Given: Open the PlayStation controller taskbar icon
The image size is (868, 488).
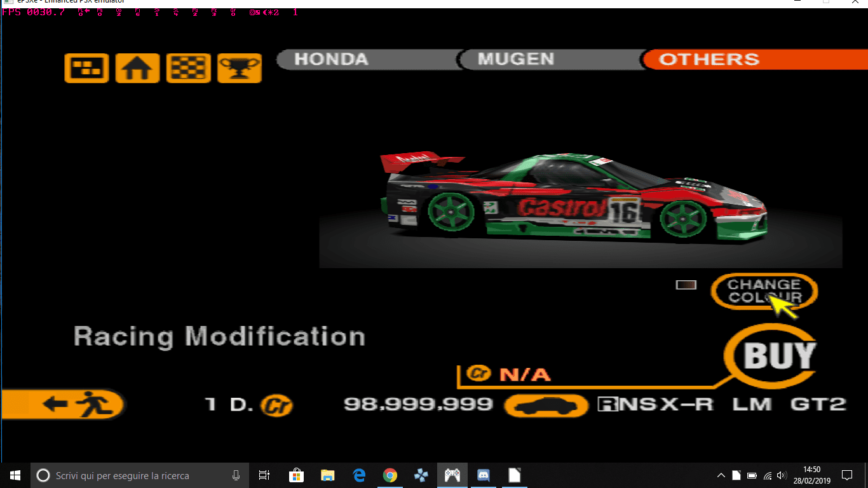Looking at the screenshot, I should tap(421, 475).
